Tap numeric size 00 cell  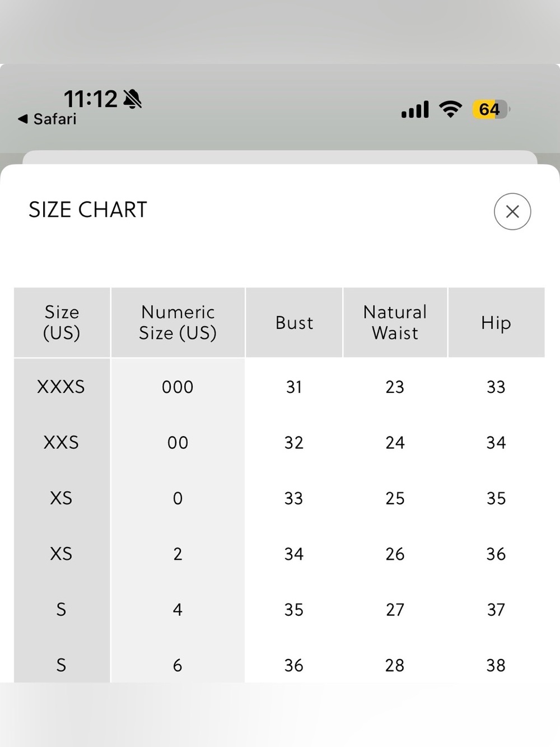178,443
